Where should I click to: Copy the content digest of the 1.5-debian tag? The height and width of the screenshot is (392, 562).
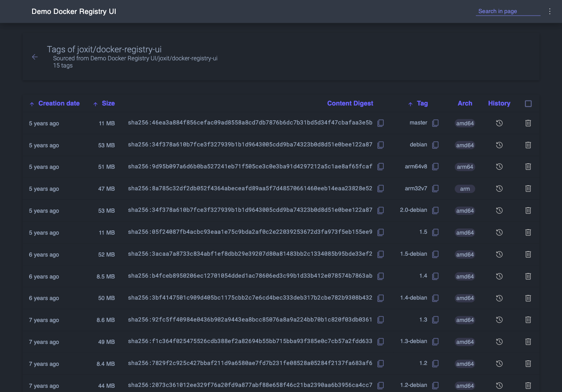point(380,254)
